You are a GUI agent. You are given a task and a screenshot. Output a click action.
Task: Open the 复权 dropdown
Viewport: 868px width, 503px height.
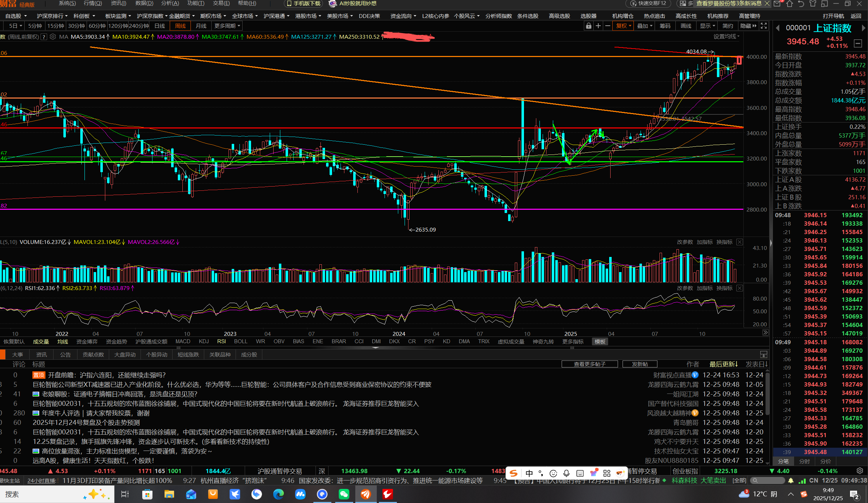click(623, 26)
